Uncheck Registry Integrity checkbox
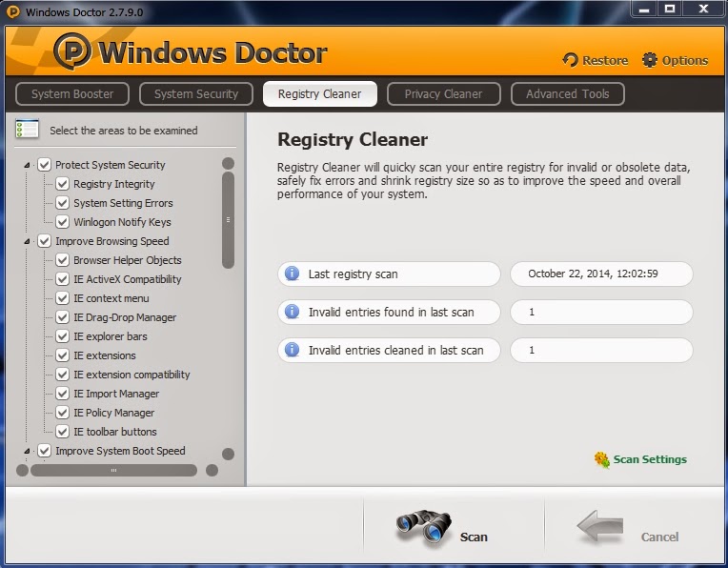 coord(63,183)
